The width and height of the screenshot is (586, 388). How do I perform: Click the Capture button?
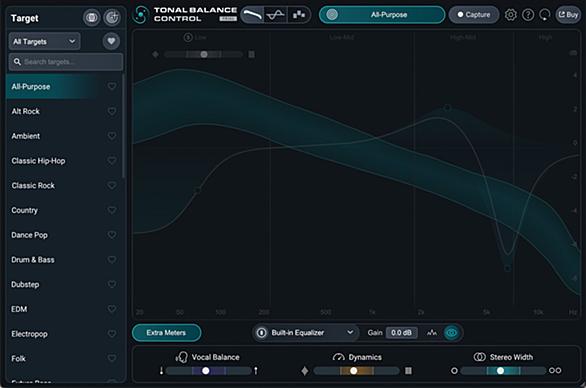(474, 15)
